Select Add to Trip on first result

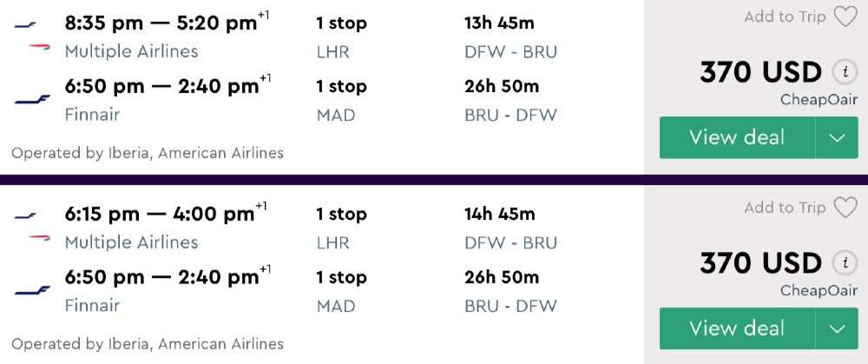[785, 17]
